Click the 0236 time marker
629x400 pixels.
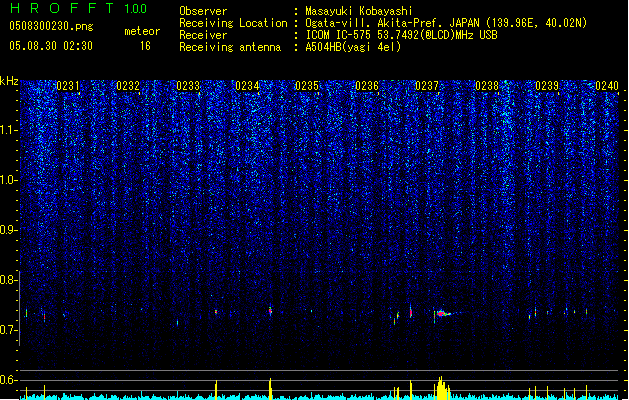pyautogui.click(x=367, y=86)
